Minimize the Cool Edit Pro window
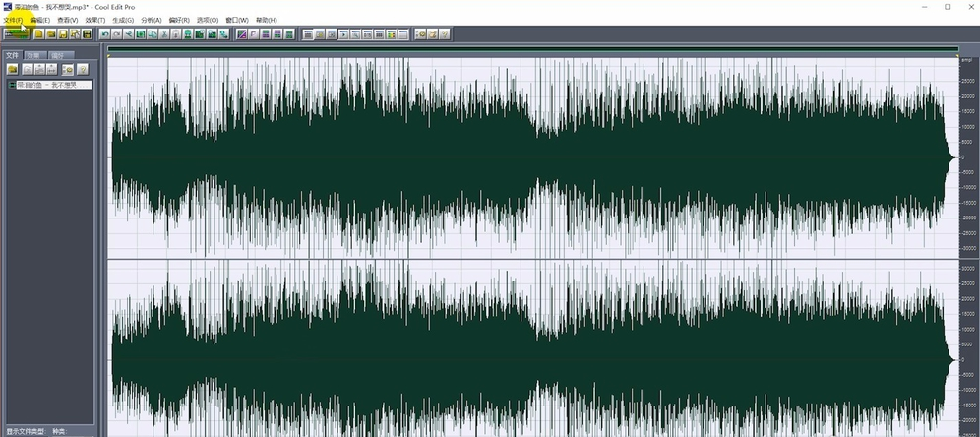This screenshot has height=437, width=980. (925, 7)
